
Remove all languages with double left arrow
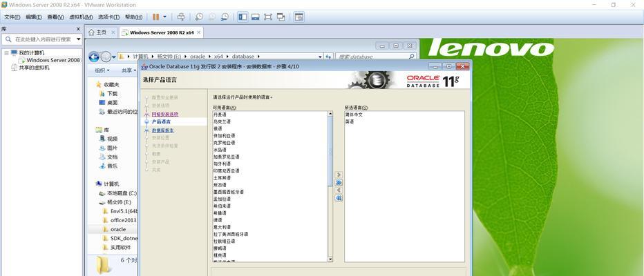339,198
